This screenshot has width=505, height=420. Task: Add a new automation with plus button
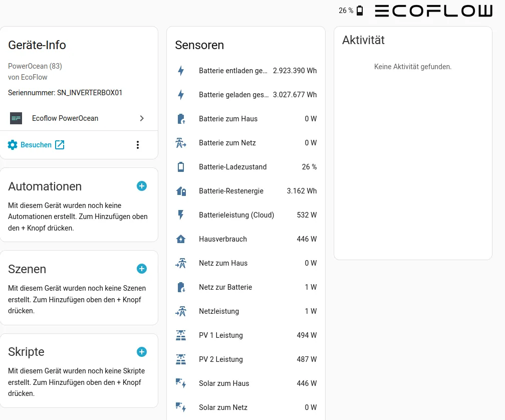tap(142, 186)
